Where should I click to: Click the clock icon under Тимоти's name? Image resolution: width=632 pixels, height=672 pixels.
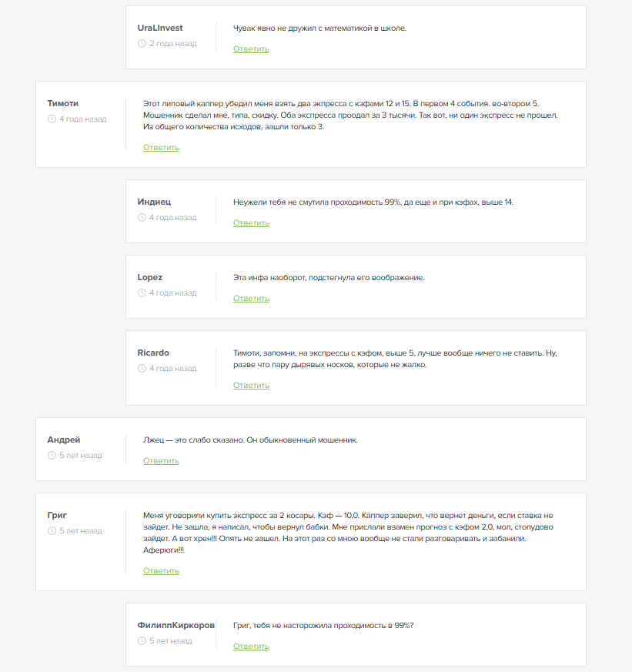tap(52, 119)
